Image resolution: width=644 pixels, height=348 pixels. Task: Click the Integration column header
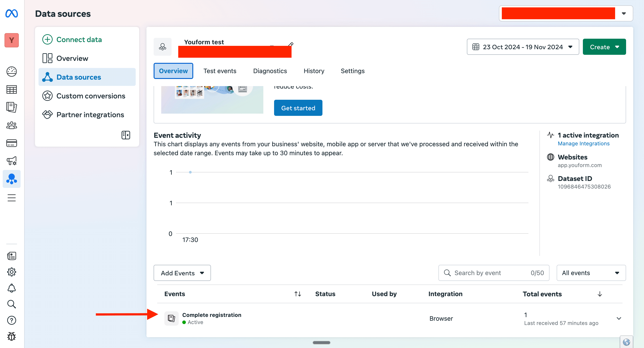tap(445, 294)
